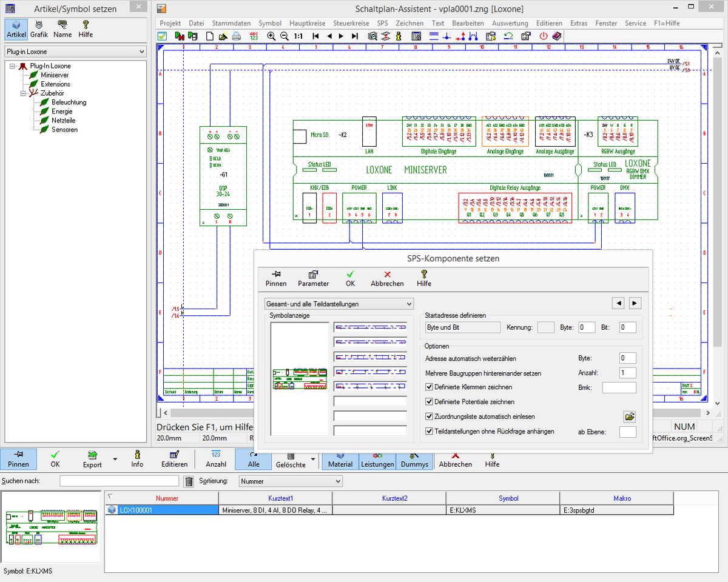This screenshot has height=582, width=728.
Task: Click Pinnen in the SPS-Komponente dialog
Action: tap(276, 278)
